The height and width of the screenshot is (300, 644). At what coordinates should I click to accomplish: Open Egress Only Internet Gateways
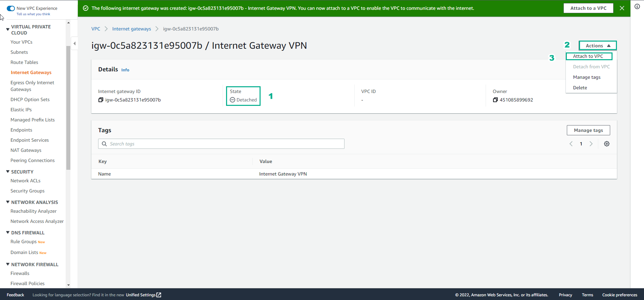tap(32, 86)
